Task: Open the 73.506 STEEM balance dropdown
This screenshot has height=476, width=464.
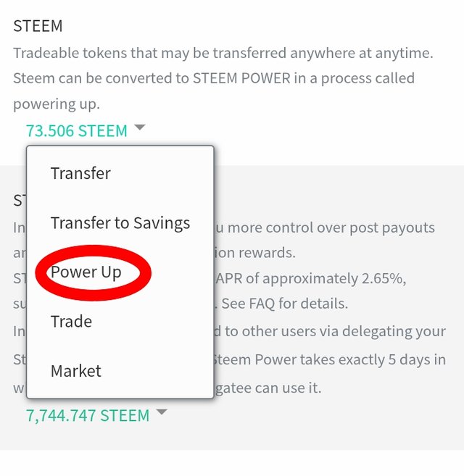Action: [x=76, y=131]
